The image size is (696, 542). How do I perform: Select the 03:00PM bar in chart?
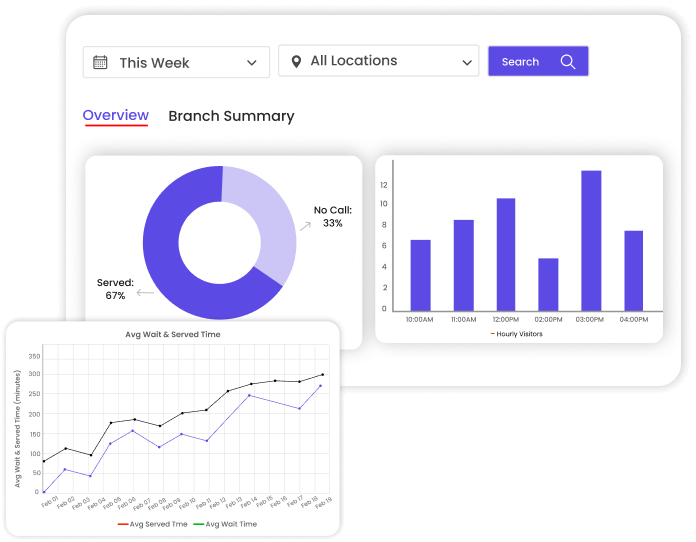point(591,240)
